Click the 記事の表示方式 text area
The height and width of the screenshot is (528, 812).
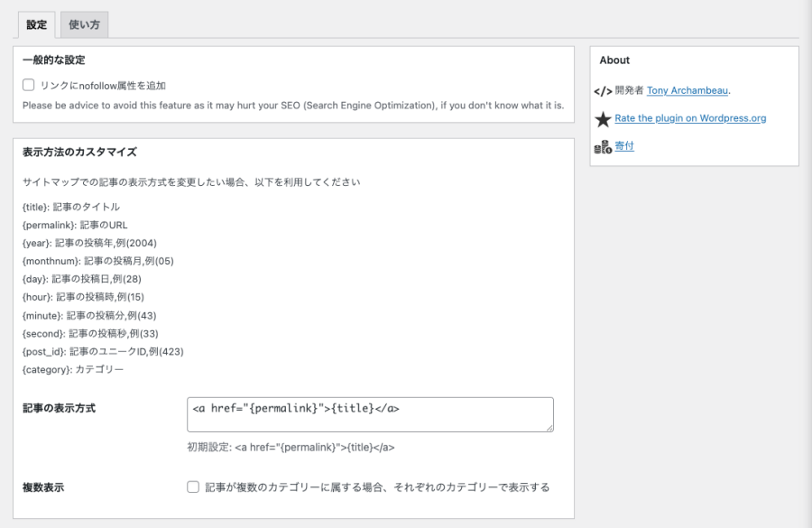[370, 414]
